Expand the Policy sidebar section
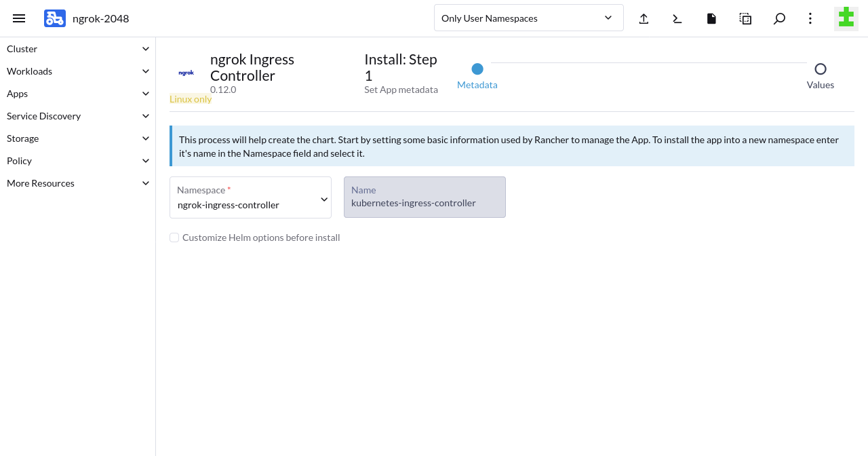The width and height of the screenshot is (868, 456). pos(78,161)
